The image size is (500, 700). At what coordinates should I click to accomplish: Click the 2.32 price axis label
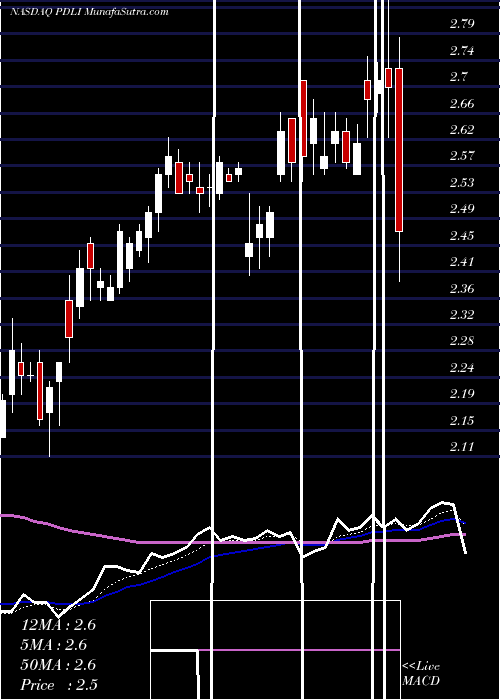[462, 314]
